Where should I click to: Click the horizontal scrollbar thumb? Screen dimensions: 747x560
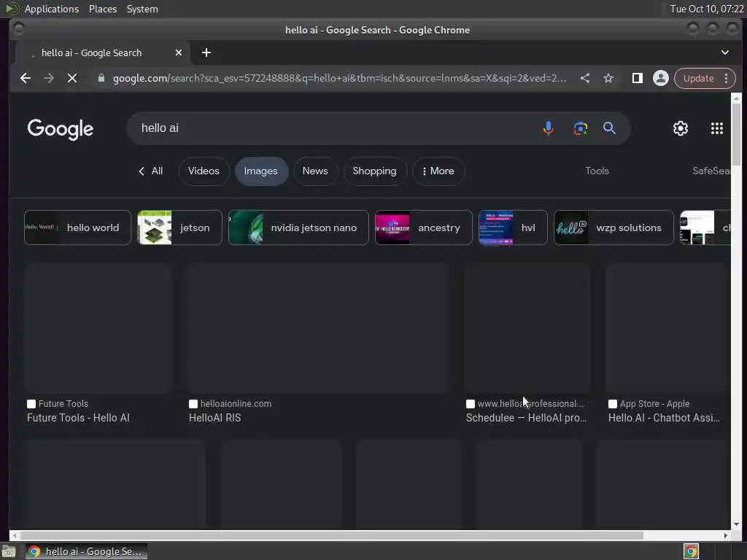point(332,535)
